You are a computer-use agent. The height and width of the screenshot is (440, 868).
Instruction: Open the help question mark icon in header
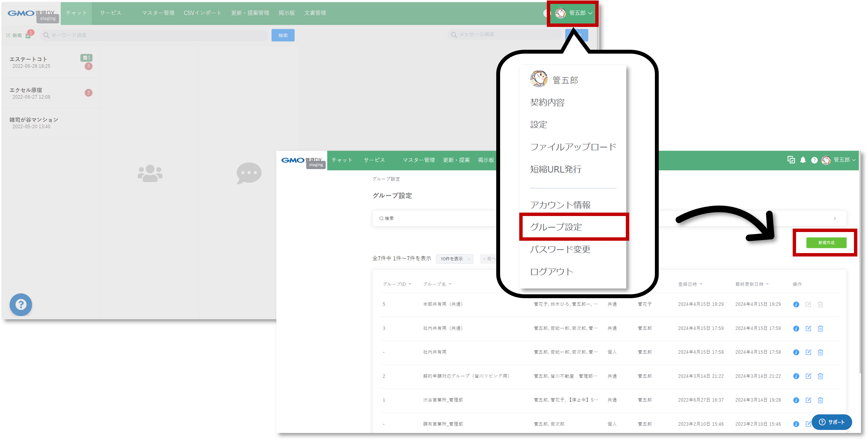(815, 160)
